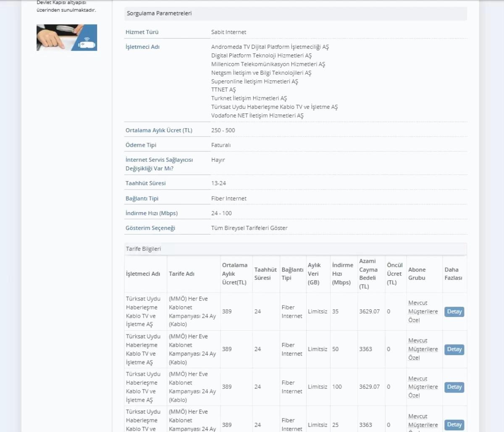The width and height of the screenshot is (504, 432).
Task: Click the Sorgulama Parametreleri section header
Action: (296, 13)
